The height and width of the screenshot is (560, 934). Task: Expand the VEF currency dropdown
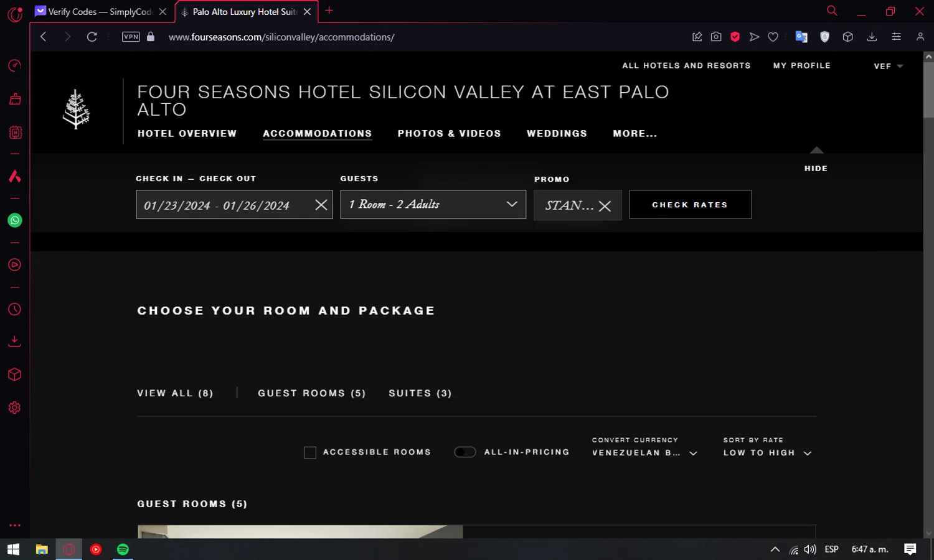(x=888, y=66)
